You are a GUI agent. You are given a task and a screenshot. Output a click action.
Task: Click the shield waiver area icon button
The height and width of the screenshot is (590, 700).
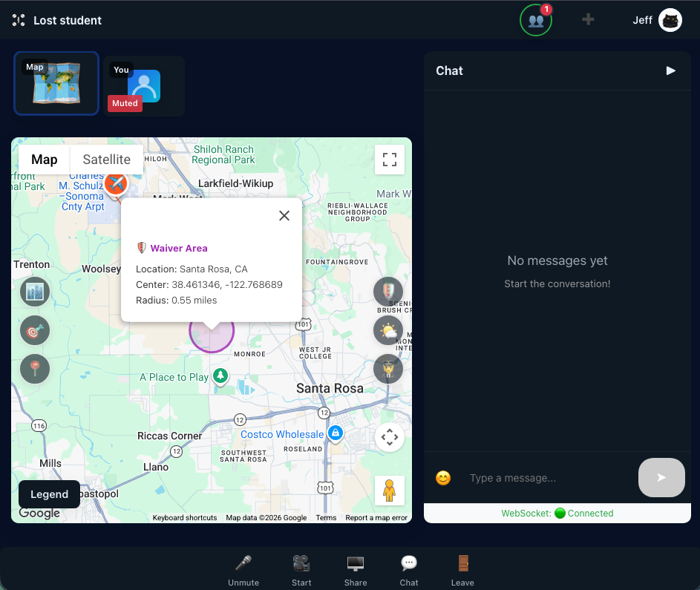[388, 292]
